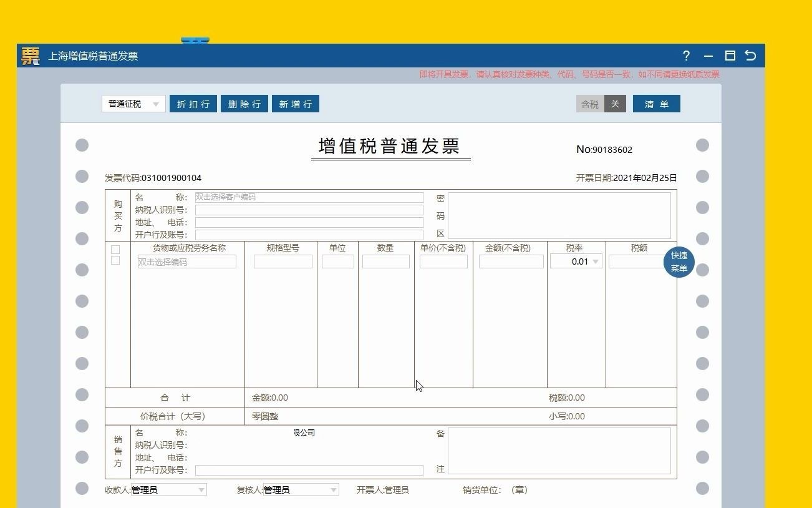Click the 税额 input field
Image resolution: width=812 pixels, height=508 pixels.
(637, 261)
